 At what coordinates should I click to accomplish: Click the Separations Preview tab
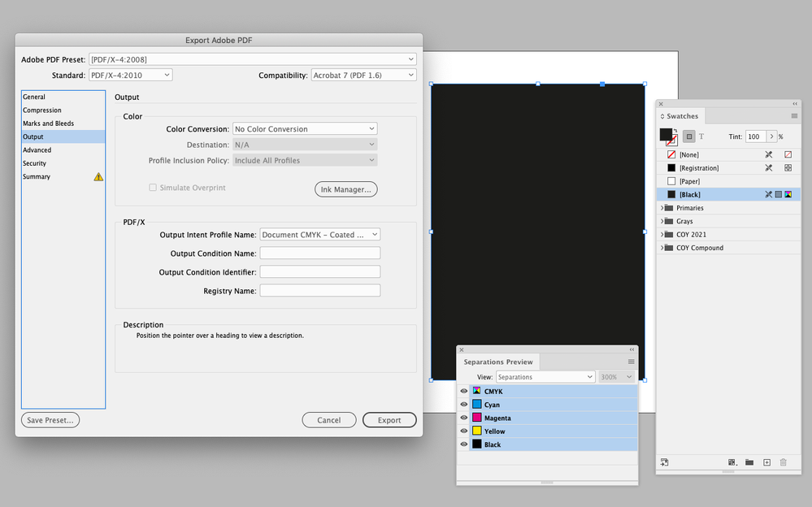pos(498,362)
